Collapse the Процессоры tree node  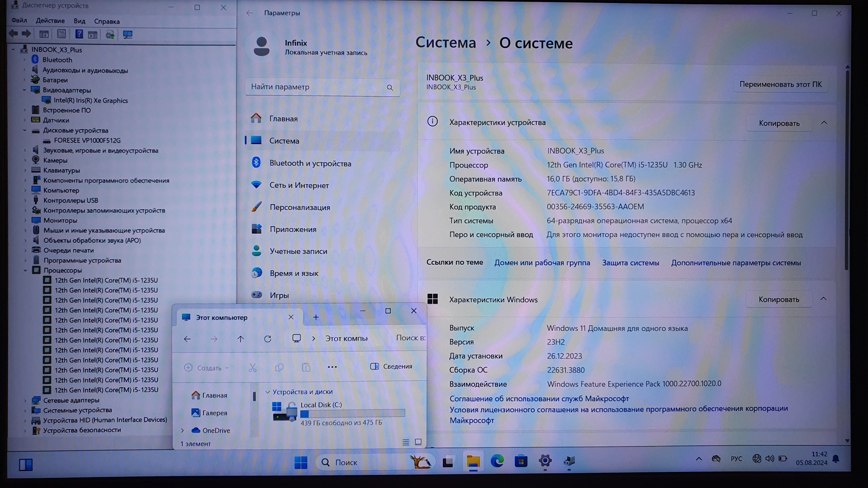point(25,270)
